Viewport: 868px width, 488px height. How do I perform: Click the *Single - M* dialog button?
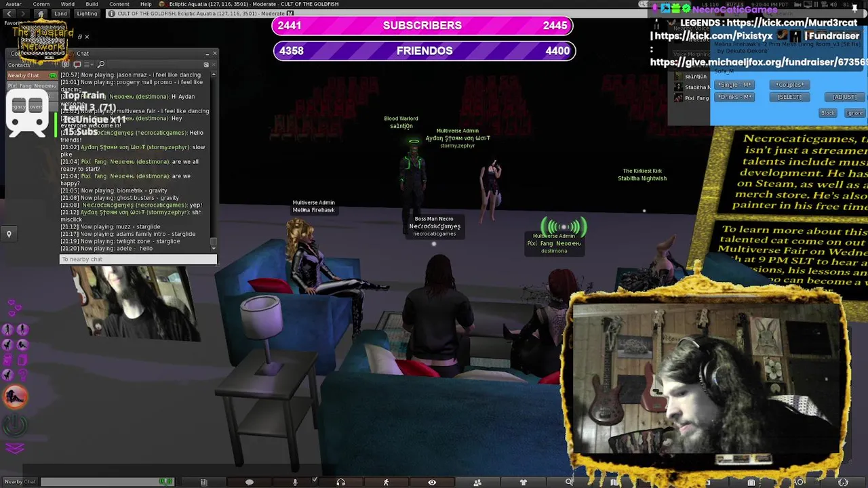(734, 85)
